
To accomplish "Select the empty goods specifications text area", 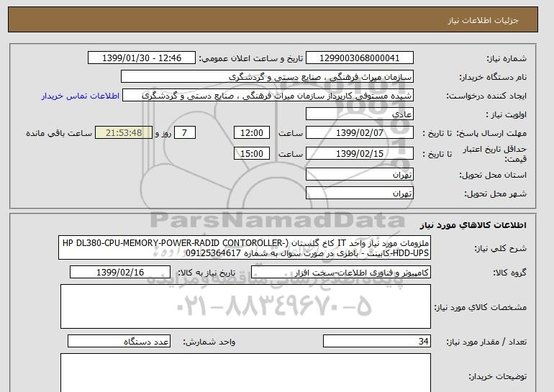I will point(245,306).
